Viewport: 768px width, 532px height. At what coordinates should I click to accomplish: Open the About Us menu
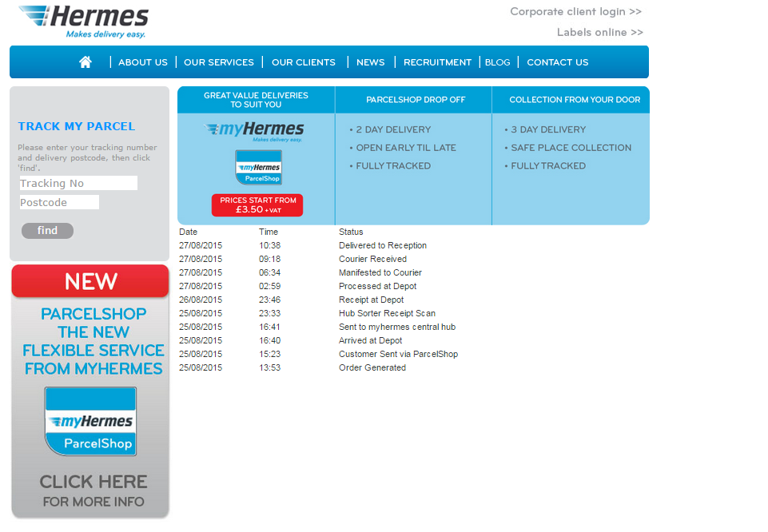(143, 62)
